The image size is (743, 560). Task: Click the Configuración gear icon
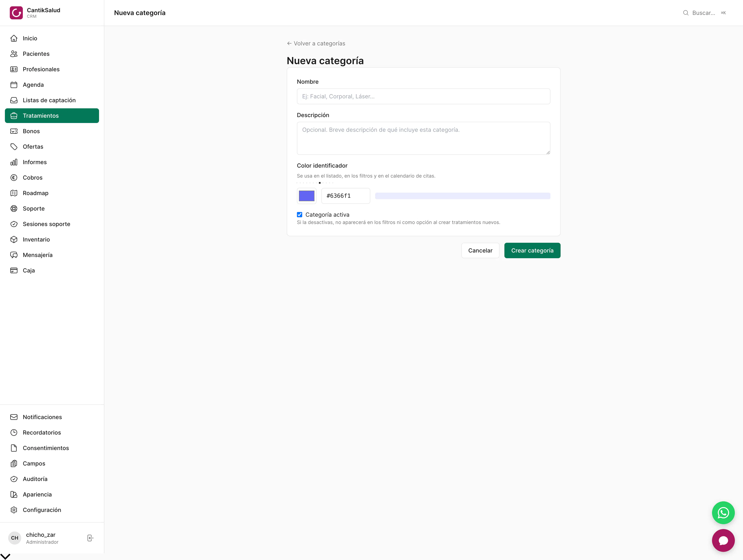pos(14,510)
